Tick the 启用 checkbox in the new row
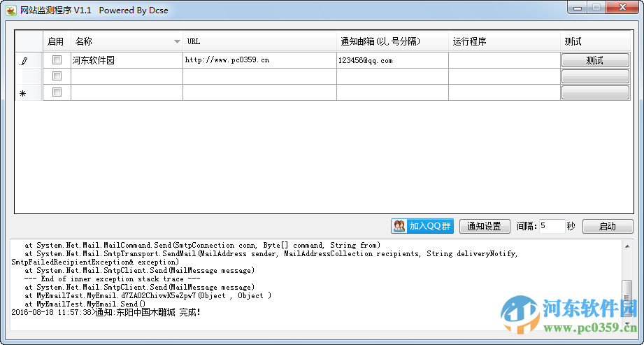Viewport: 644px width, 345px height. [x=57, y=92]
